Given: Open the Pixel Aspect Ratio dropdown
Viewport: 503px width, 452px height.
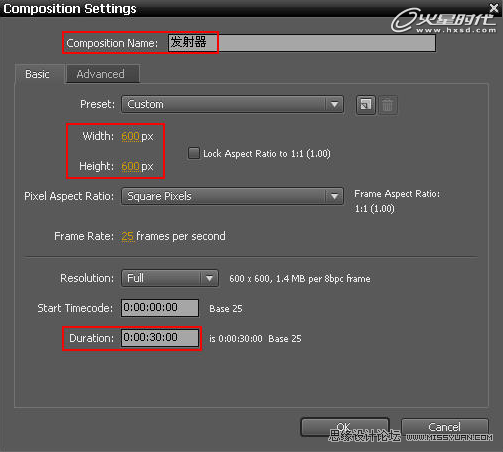Looking at the screenshot, I should 232,196.
